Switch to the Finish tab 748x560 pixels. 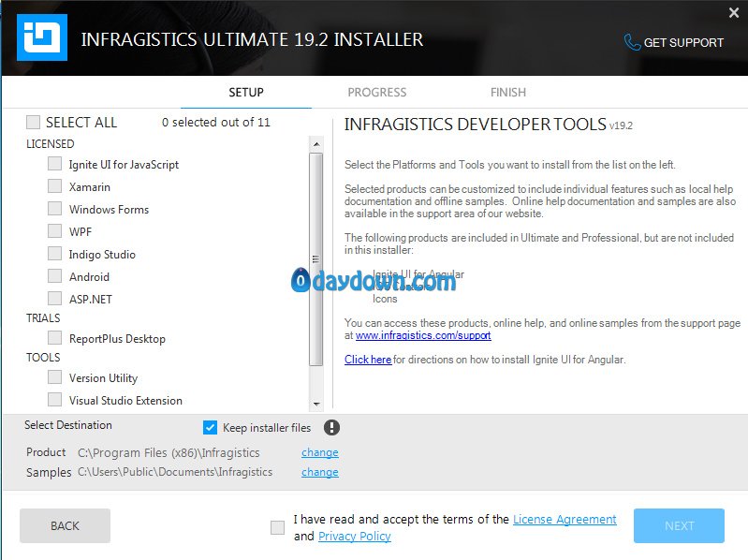coord(508,92)
